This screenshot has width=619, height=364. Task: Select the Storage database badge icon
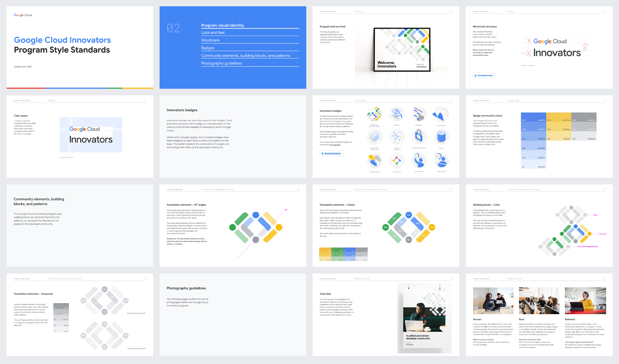point(441,137)
